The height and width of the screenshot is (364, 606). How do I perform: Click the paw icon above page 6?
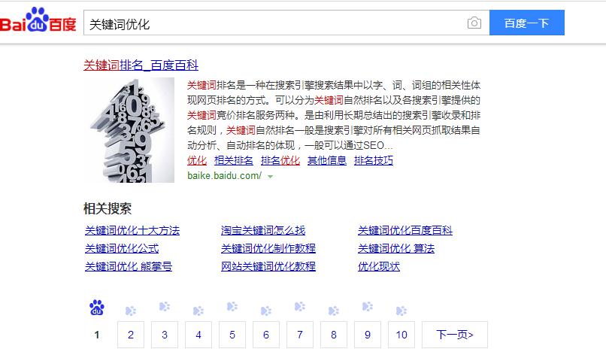click(x=266, y=311)
